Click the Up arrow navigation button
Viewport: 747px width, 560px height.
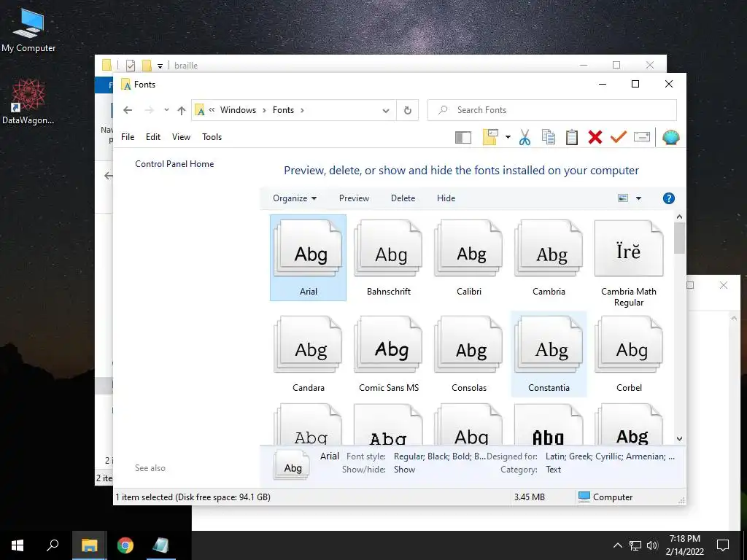pyautogui.click(x=181, y=111)
